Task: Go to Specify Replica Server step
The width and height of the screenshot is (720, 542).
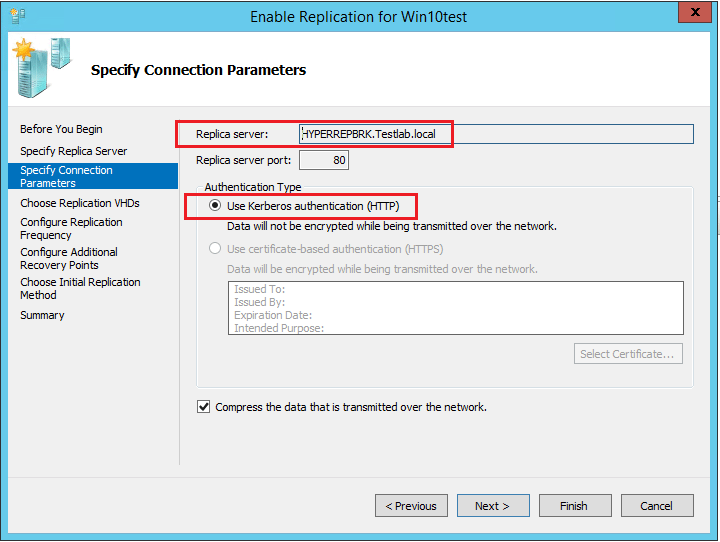Action: pos(73,151)
